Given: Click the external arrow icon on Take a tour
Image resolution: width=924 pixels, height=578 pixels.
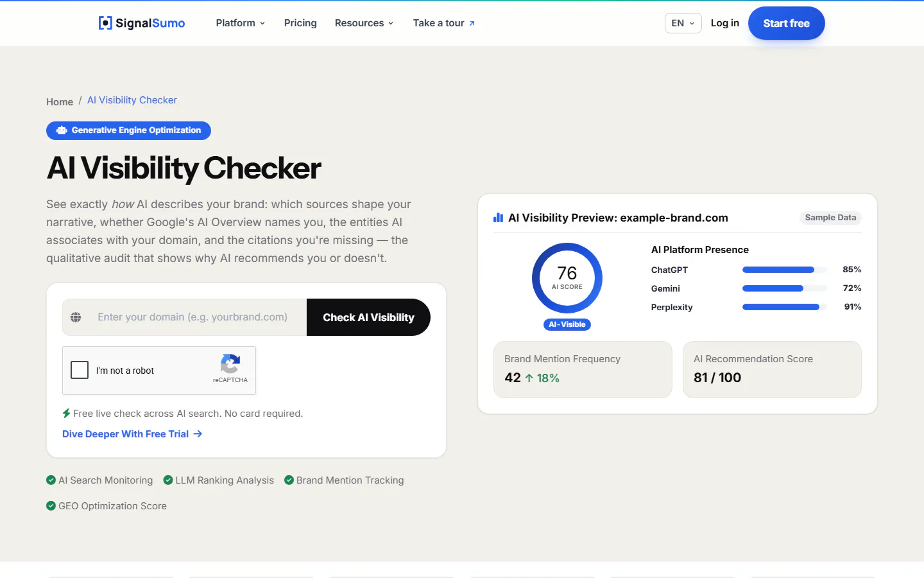Looking at the screenshot, I should click(472, 24).
